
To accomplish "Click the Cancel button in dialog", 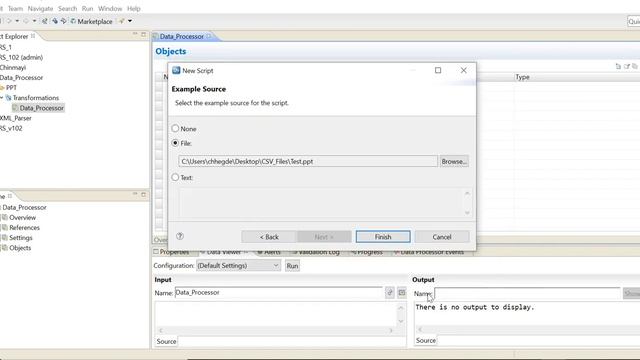I will [442, 237].
